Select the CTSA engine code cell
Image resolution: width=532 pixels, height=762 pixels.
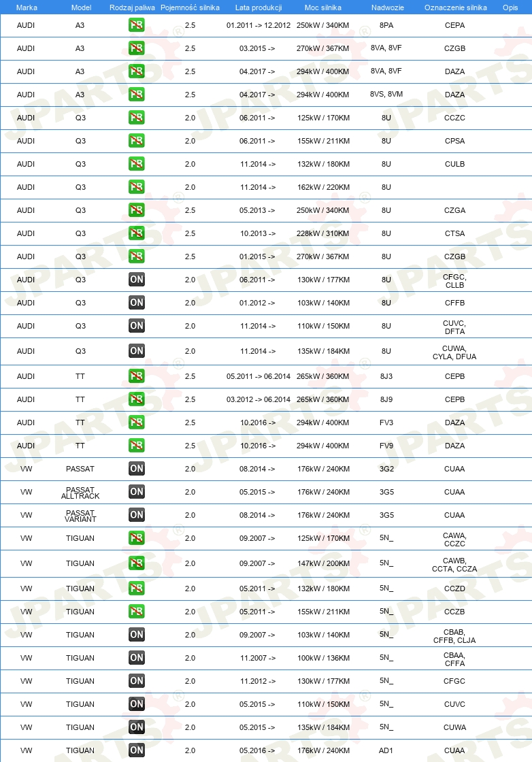454,233
